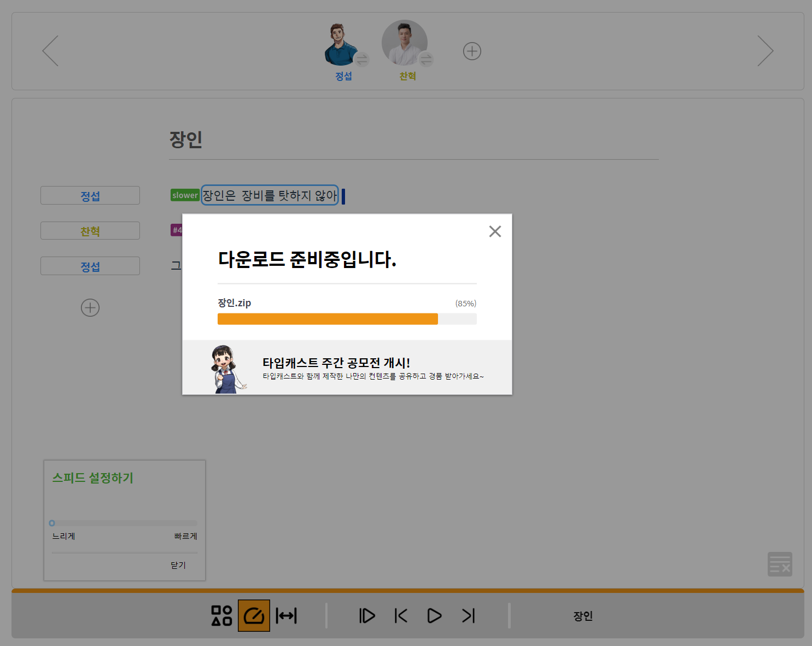Click 닫기 in the speed settings panel
Image resolution: width=812 pixels, height=646 pixels.
(x=178, y=565)
